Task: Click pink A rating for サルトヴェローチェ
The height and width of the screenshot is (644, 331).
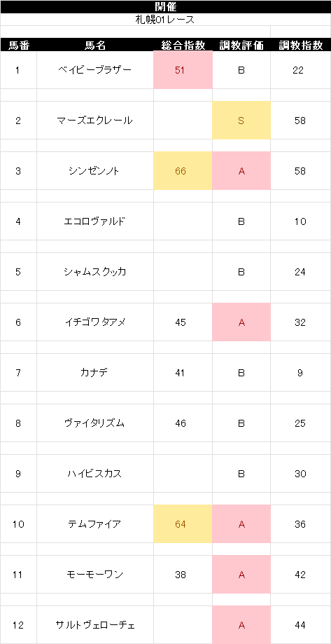Action: coord(241,625)
